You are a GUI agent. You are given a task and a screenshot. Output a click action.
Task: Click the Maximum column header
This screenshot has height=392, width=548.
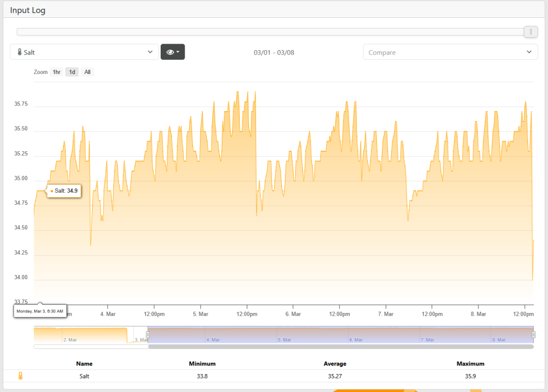pos(470,364)
